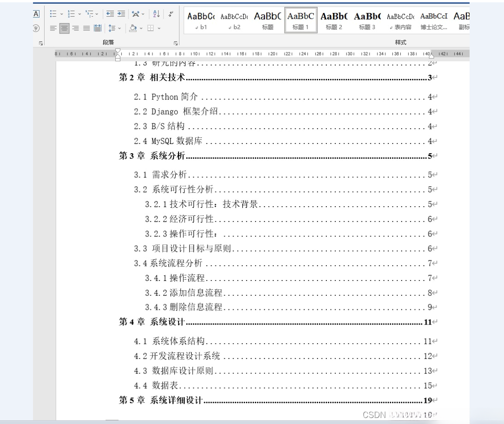Enable left text alignment
The height and width of the screenshot is (424, 504).
(x=54, y=28)
